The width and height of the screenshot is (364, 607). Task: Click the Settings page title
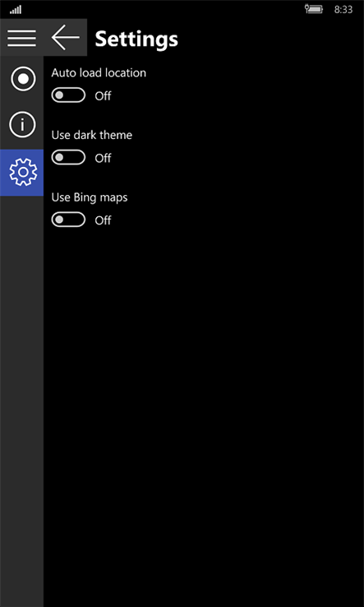136,39
